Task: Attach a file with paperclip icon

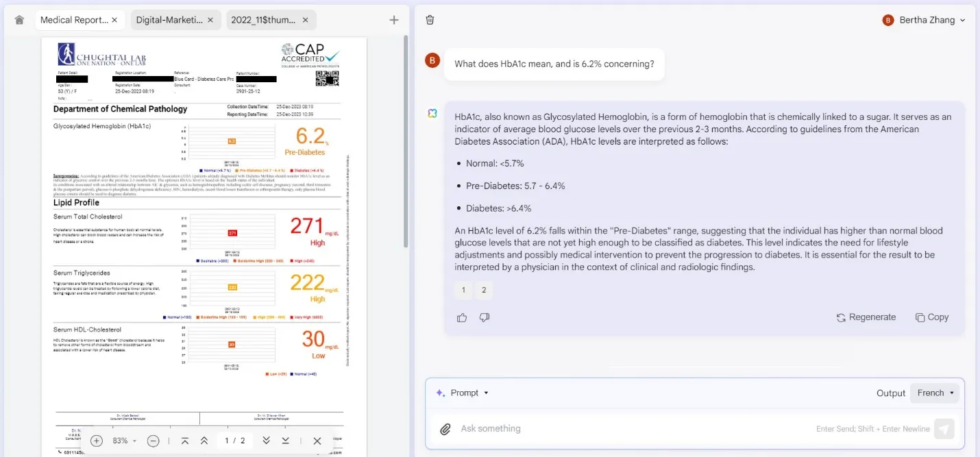Action: click(445, 429)
